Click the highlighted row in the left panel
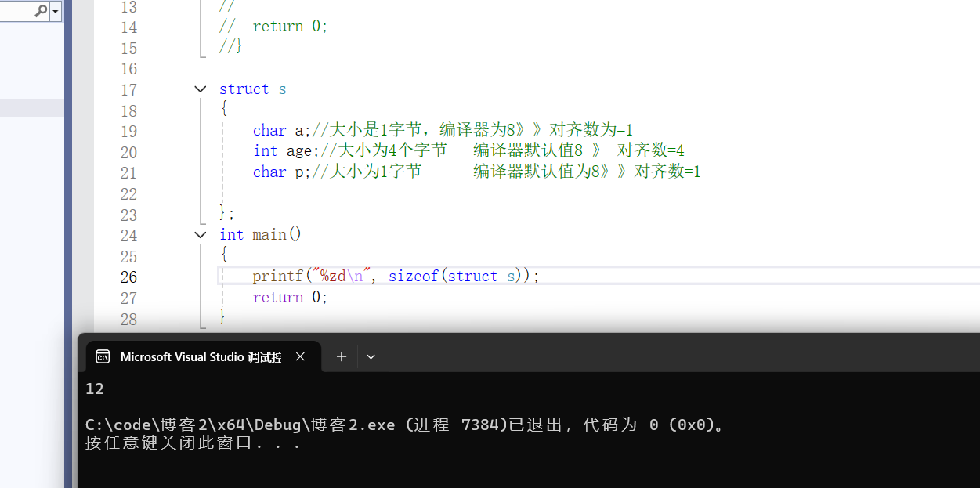This screenshot has height=488, width=980. point(31,108)
